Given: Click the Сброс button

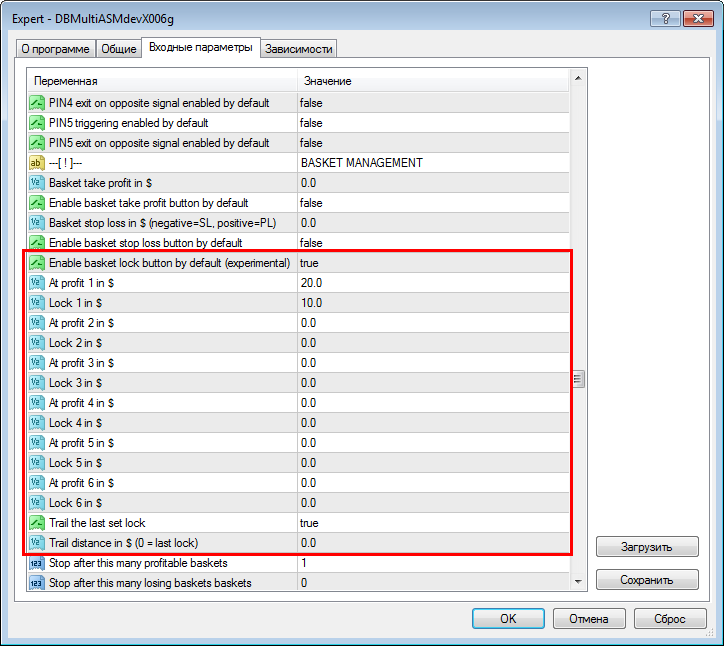Looking at the screenshot, I should tap(670, 619).
